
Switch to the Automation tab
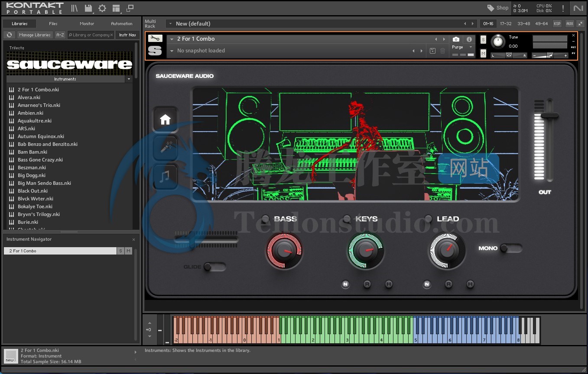(122, 24)
